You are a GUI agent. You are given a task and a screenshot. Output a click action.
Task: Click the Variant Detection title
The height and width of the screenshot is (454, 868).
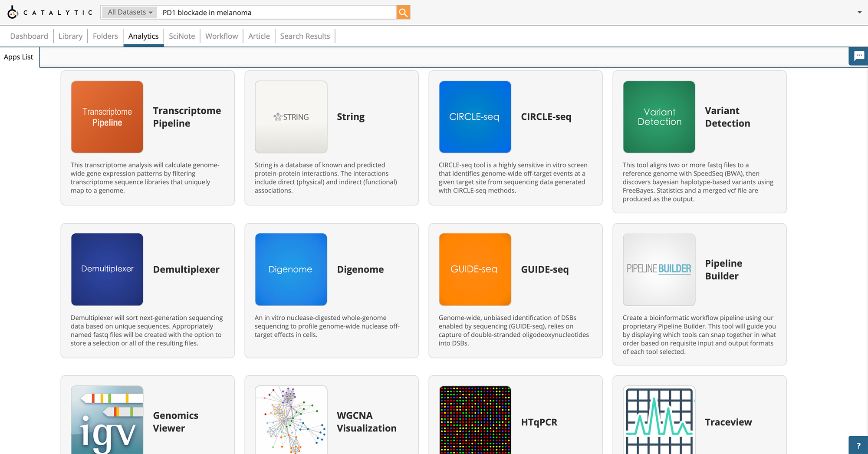[728, 117]
